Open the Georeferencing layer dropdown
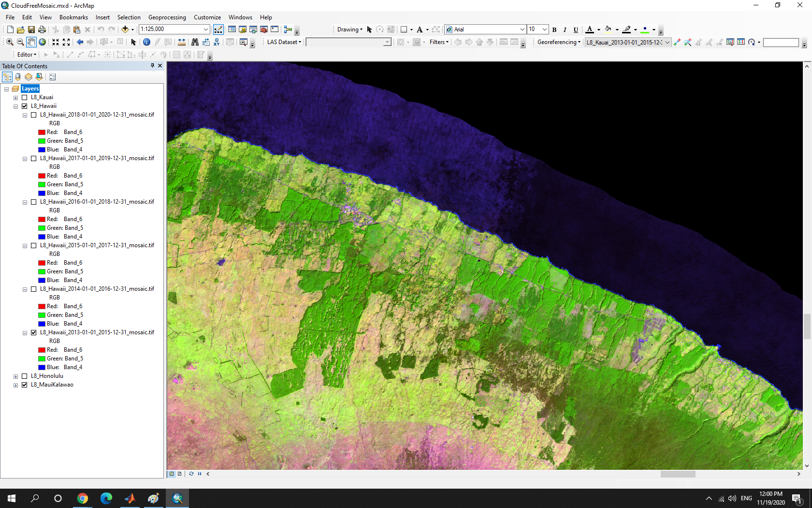812x508 pixels. [x=667, y=42]
